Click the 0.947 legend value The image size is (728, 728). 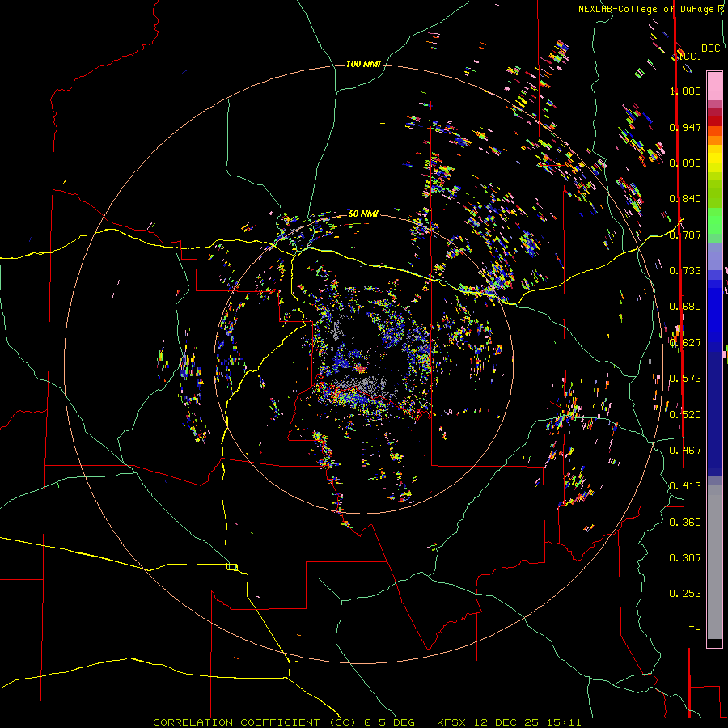pyautogui.click(x=685, y=127)
